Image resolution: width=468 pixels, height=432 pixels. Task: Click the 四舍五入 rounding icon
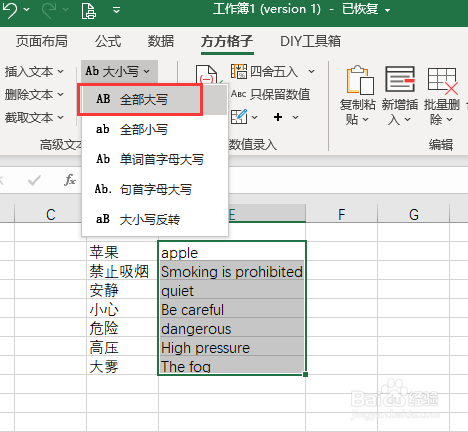(239, 71)
